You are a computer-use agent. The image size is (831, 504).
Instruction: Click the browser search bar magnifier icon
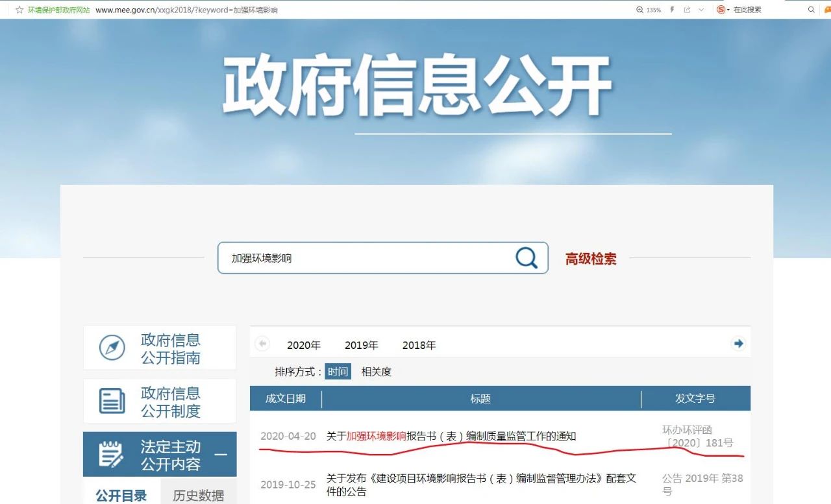811,10
